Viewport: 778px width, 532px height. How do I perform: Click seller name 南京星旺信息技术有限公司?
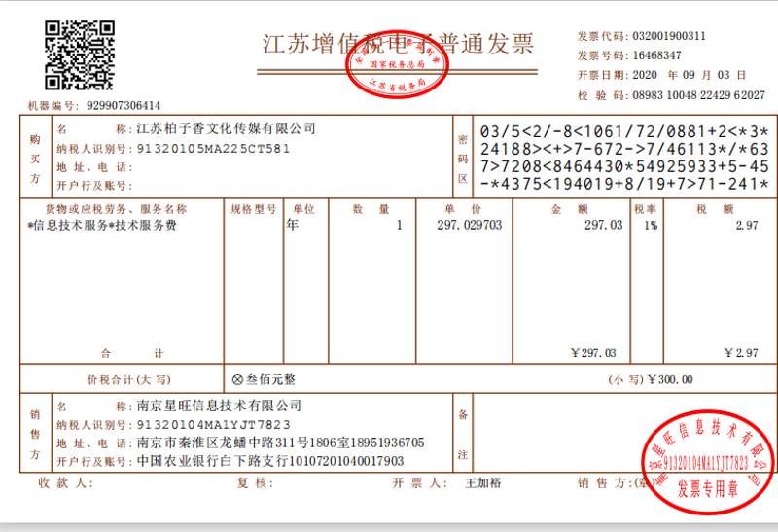(219, 406)
